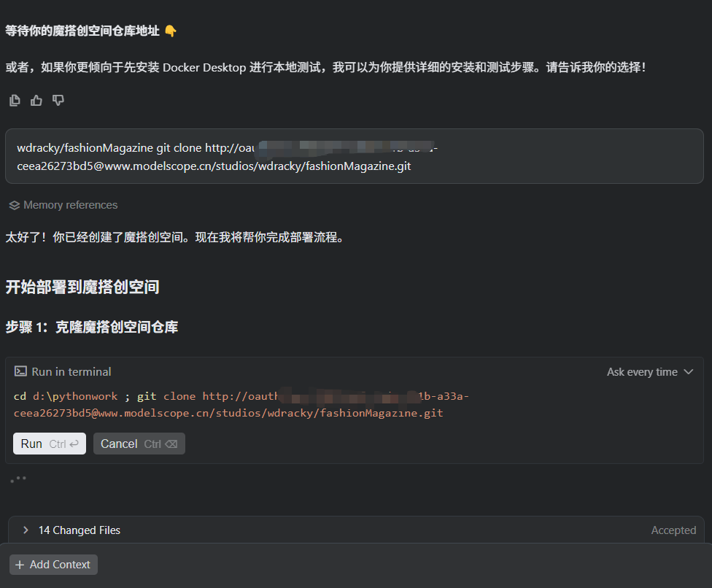Open Memory references layers icon
This screenshot has height=588, width=712.
[x=15, y=205]
